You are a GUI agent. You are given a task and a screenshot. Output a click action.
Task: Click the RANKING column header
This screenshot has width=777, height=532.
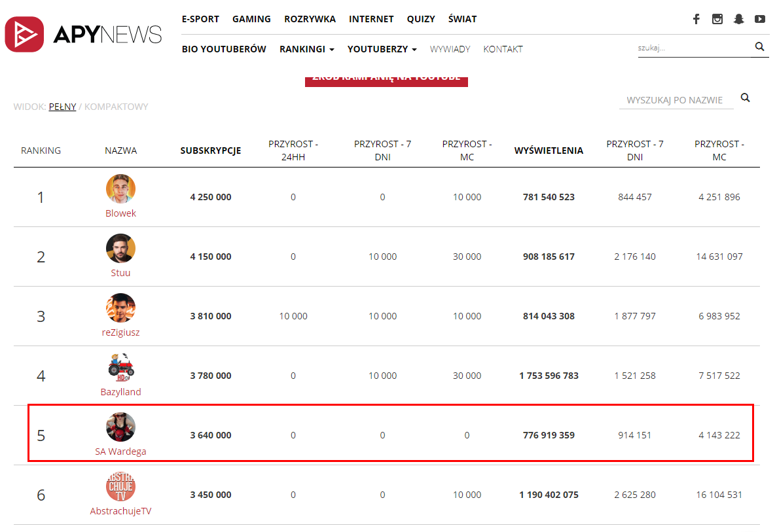(41, 150)
